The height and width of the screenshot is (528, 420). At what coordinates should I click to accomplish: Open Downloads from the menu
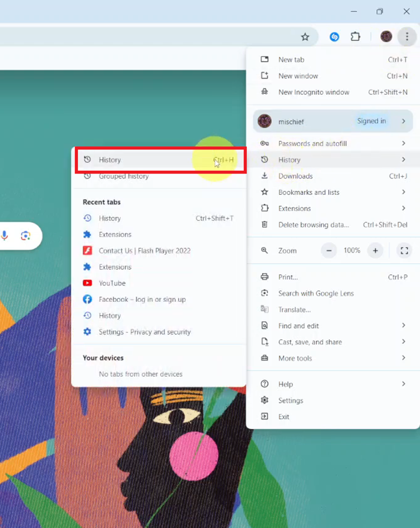tap(333, 176)
